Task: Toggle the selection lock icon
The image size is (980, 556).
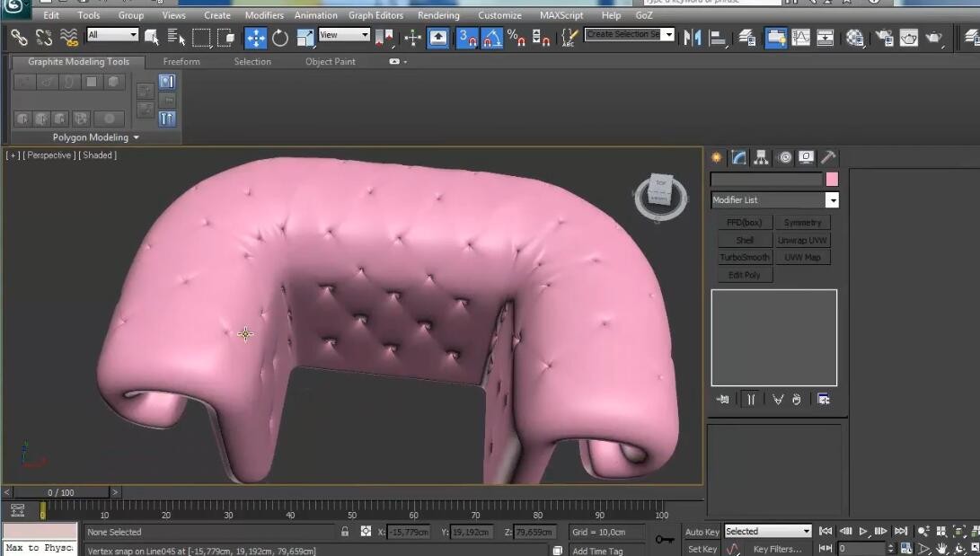Action: (344, 532)
